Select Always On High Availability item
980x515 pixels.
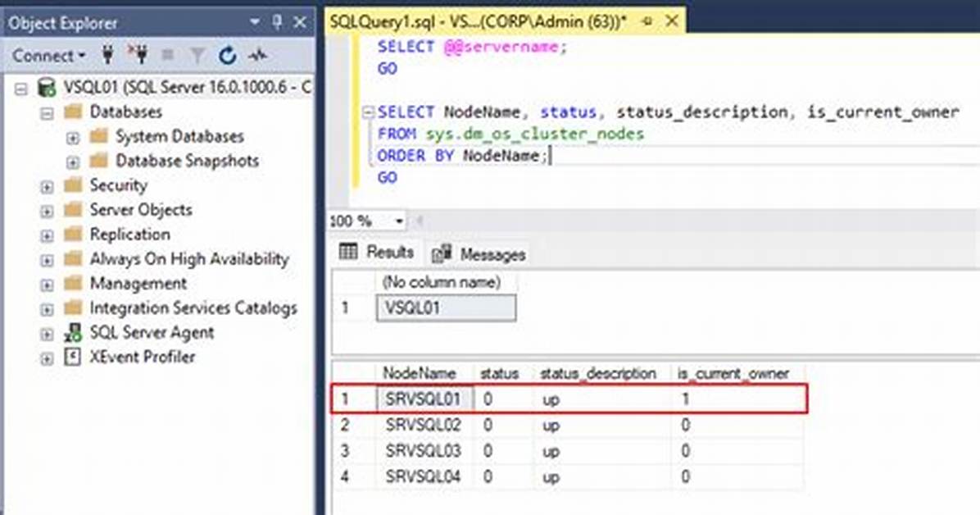[x=189, y=258]
